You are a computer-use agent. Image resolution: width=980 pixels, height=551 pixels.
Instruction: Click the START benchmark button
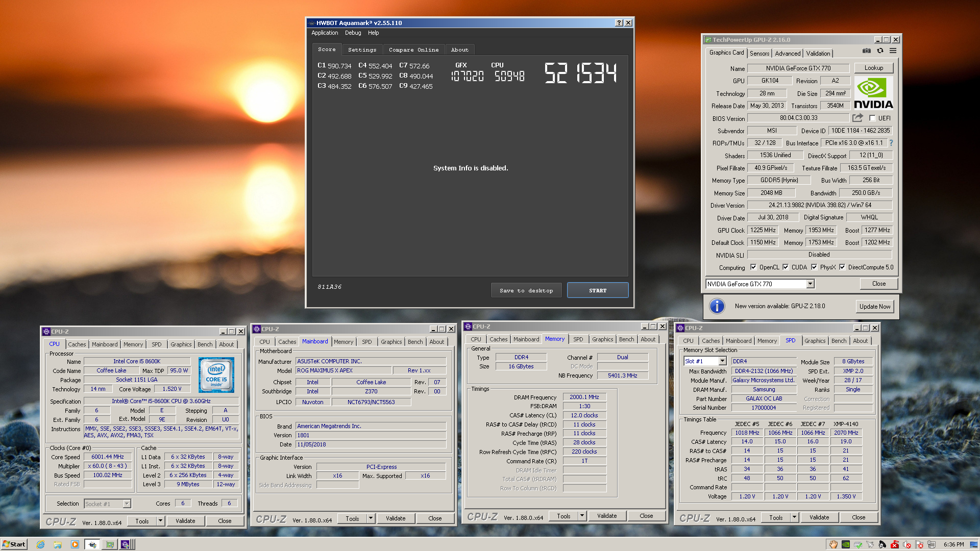click(x=598, y=290)
